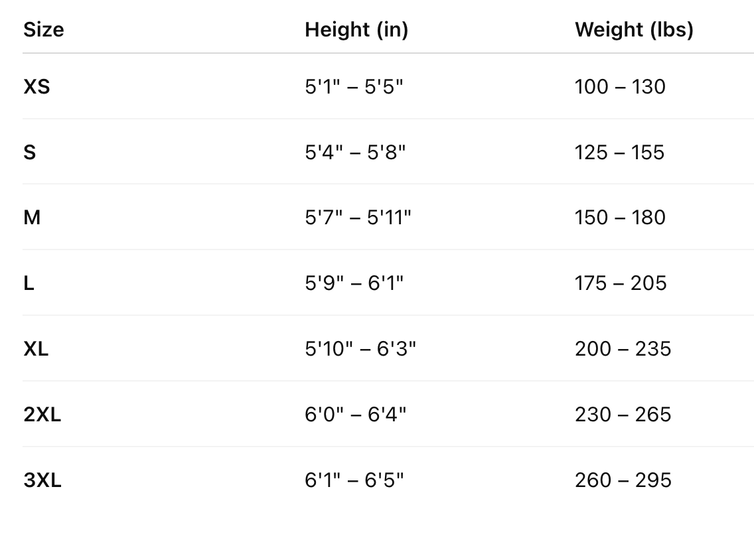Select the XS size row label
This screenshot has height=560, width=754.
click(37, 87)
